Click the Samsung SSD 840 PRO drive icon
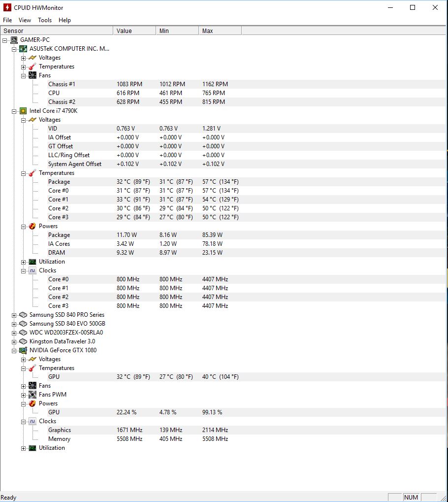 point(23,315)
